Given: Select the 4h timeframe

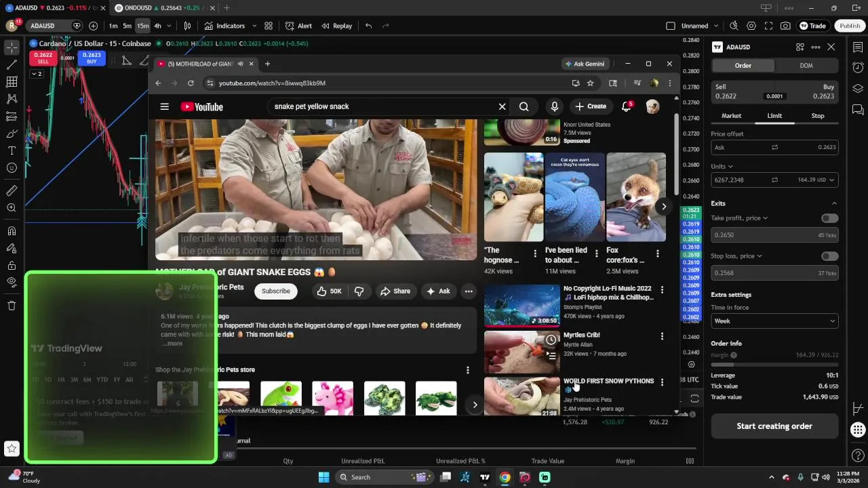Looking at the screenshot, I should pos(157,26).
